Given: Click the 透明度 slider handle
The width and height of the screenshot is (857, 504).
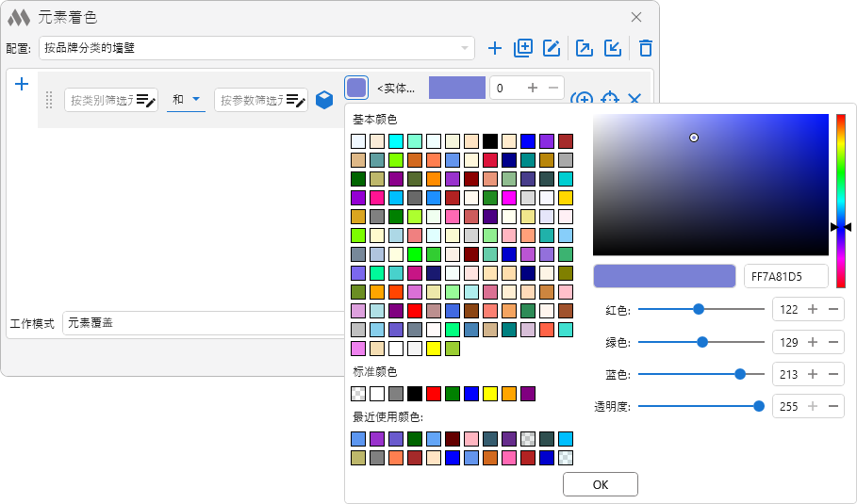Looking at the screenshot, I should pos(758,406).
